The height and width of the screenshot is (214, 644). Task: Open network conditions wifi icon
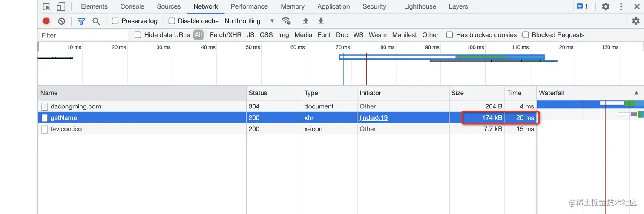(x=286, y=21)
